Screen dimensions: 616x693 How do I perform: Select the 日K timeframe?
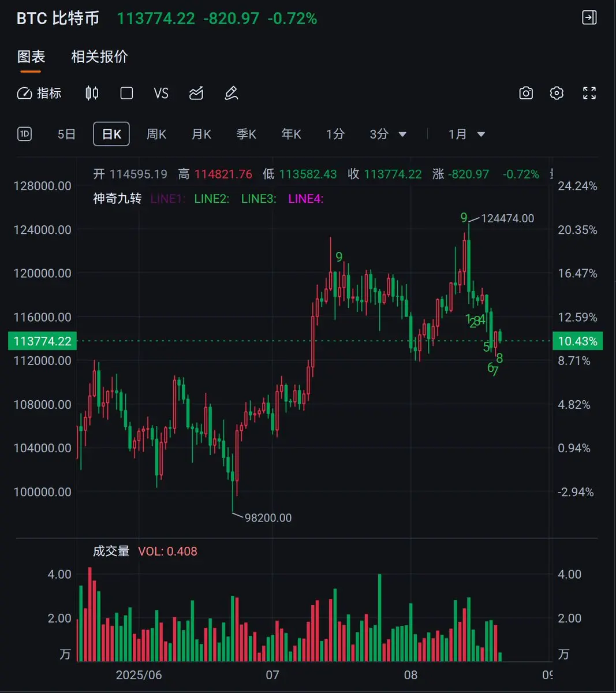111,134
